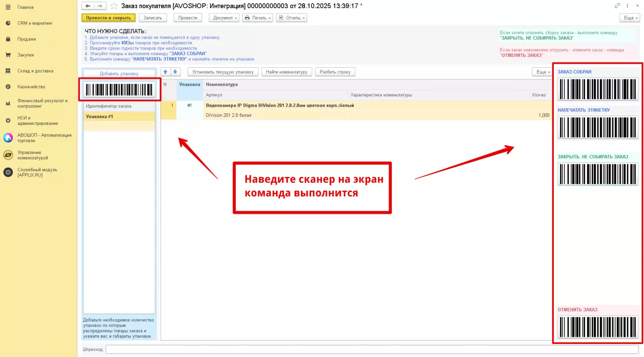Click the Записать button
Screen dimensions: 644x357
click(153, 18)
